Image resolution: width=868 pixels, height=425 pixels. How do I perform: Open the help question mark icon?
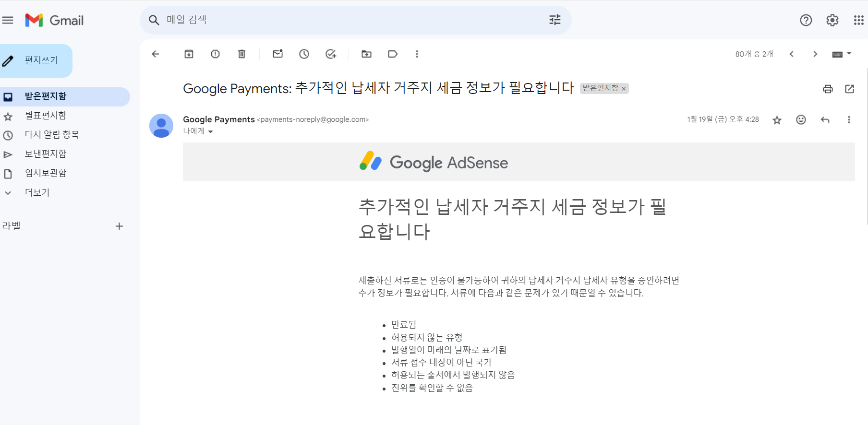click(806, 20)
